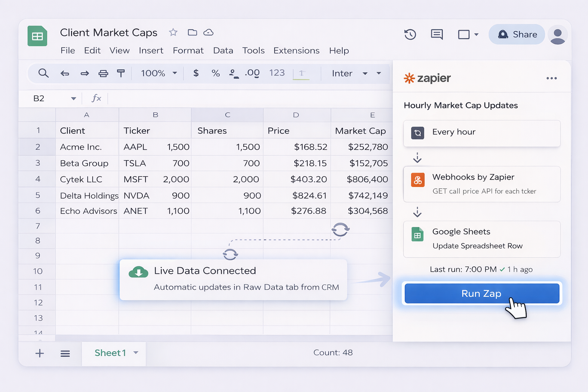Open Zapier panel three-dot menu
The height and width of the screenshot is (392, 588).
click(552, 78)
